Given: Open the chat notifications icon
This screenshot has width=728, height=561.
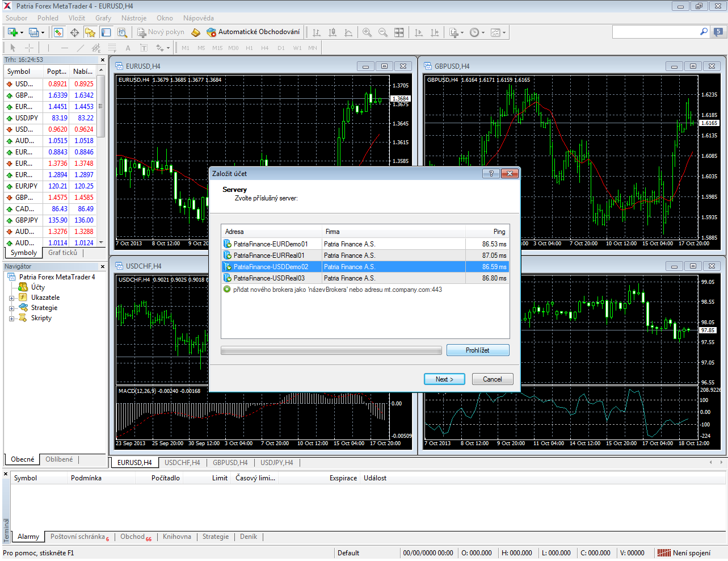Looking at the screenshot, I should [718, 32].
